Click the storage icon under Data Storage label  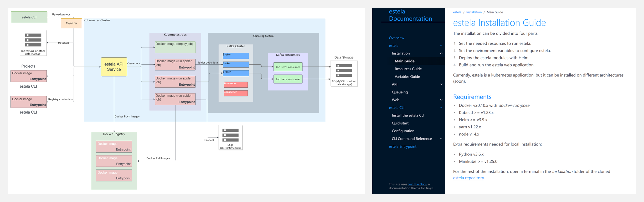click(344, 70)
